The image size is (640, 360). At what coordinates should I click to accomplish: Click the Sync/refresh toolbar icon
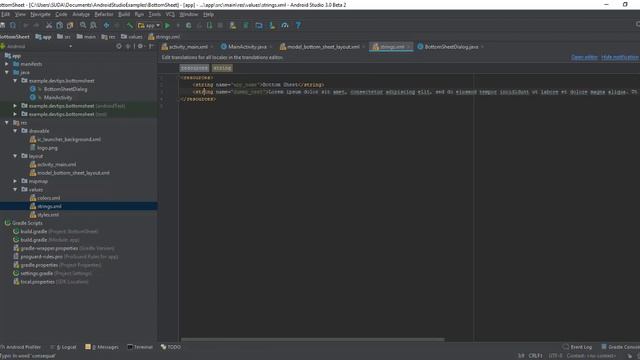click(x=13, y=25)
